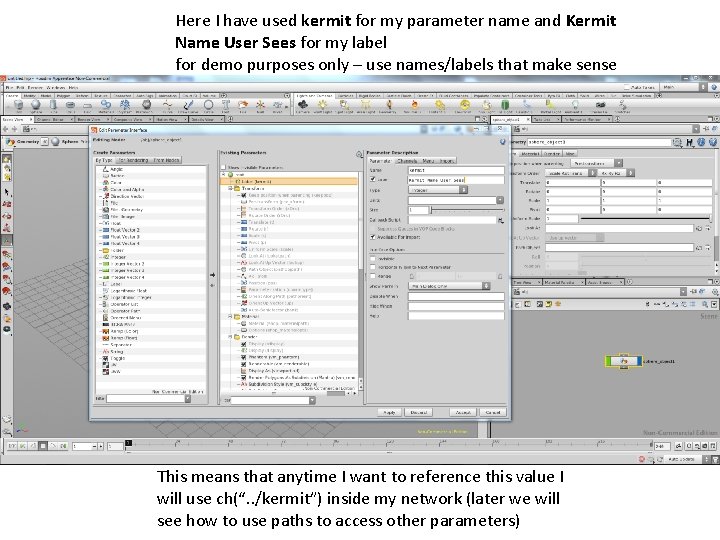720x540 pixels.
Task: Click the Name input field
Action: coord(456,170)
